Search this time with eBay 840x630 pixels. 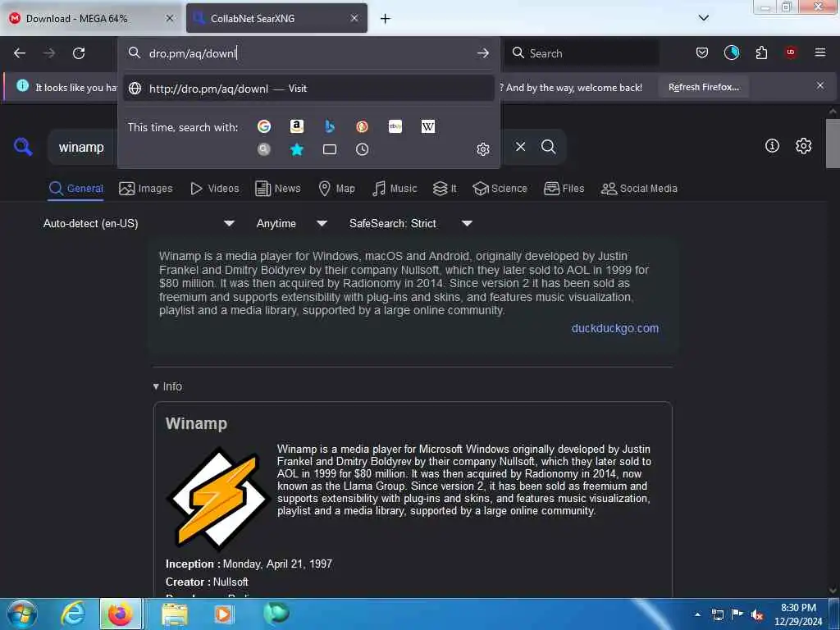coord(395,126)
